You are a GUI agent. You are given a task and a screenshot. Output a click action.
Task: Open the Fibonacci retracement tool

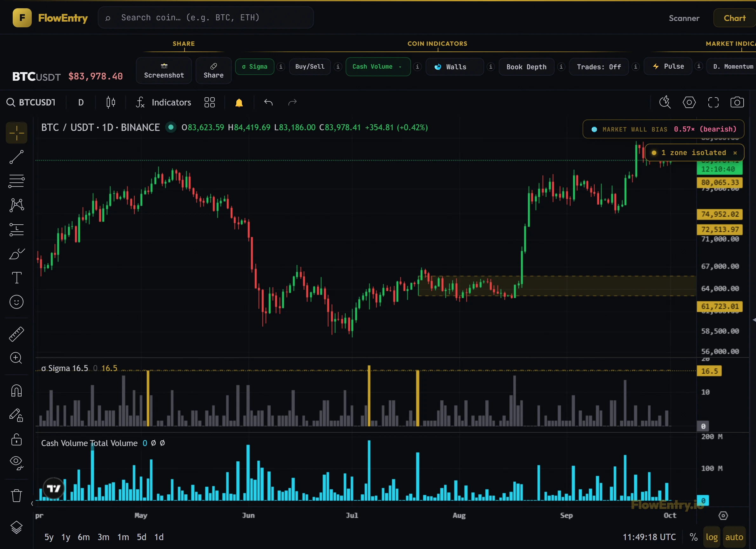pyautogui.click(x=16, y=181)
